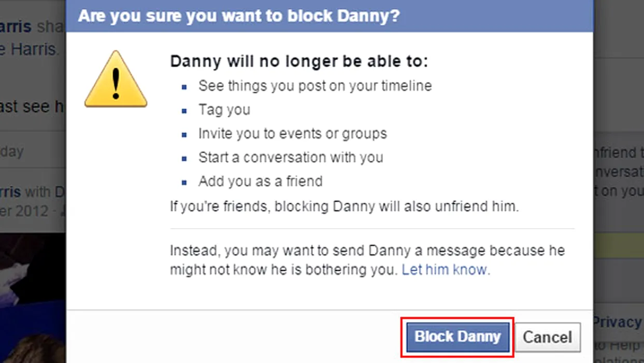Confirm by clicking Block Danny button

(x=457, y=337)
